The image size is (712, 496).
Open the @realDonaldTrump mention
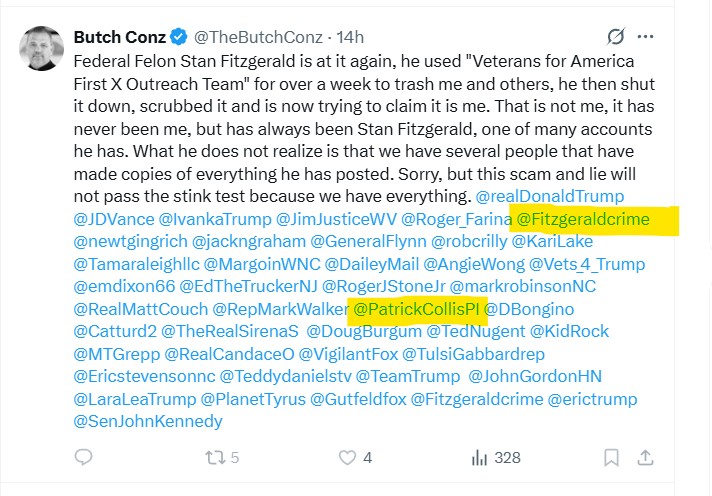538,195
